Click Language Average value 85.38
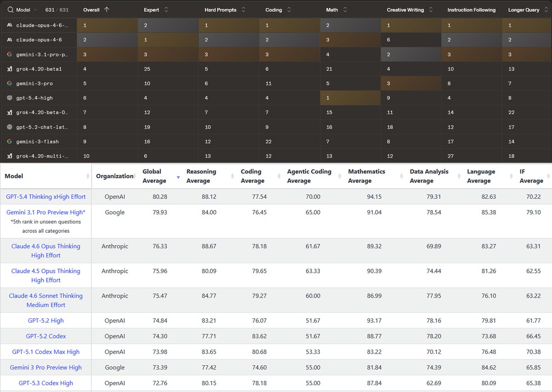 coord(488,213)
